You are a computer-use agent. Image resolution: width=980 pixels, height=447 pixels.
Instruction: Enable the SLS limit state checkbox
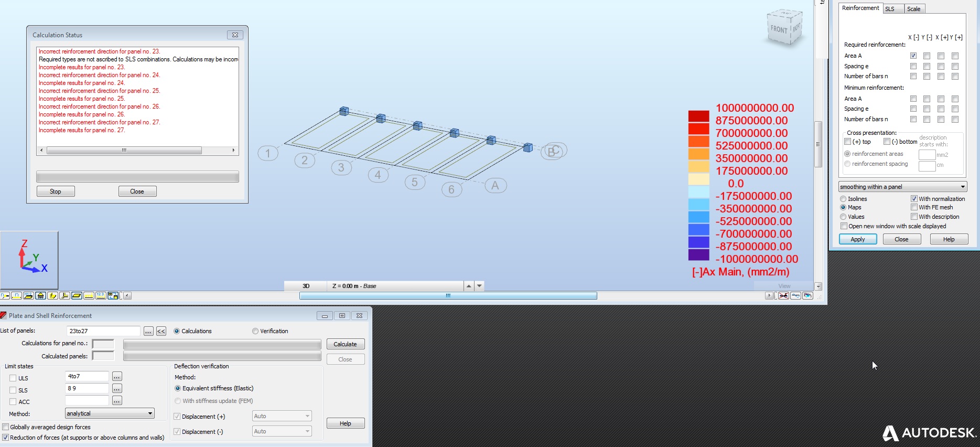click(13, 390)
